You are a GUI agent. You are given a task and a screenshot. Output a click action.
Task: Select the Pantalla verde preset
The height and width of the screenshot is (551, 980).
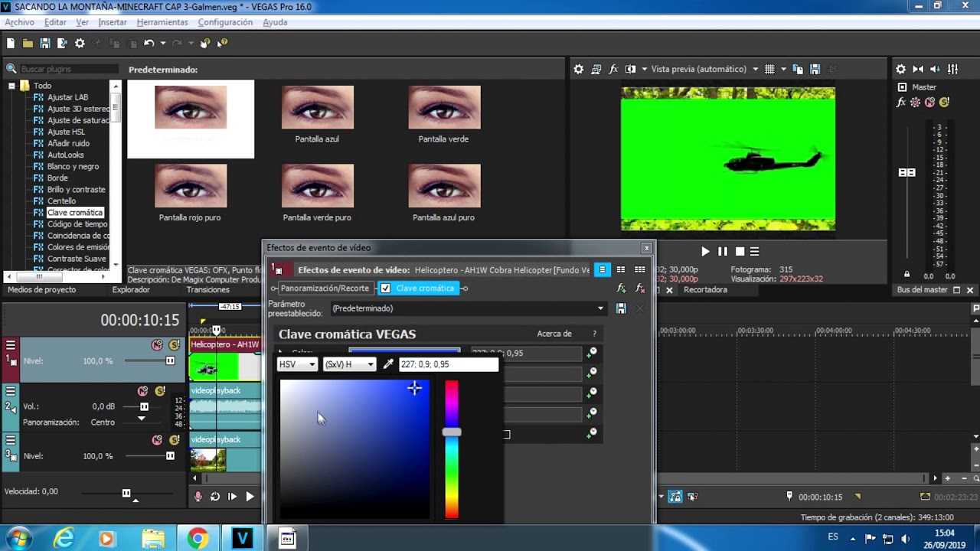point(444,114)
